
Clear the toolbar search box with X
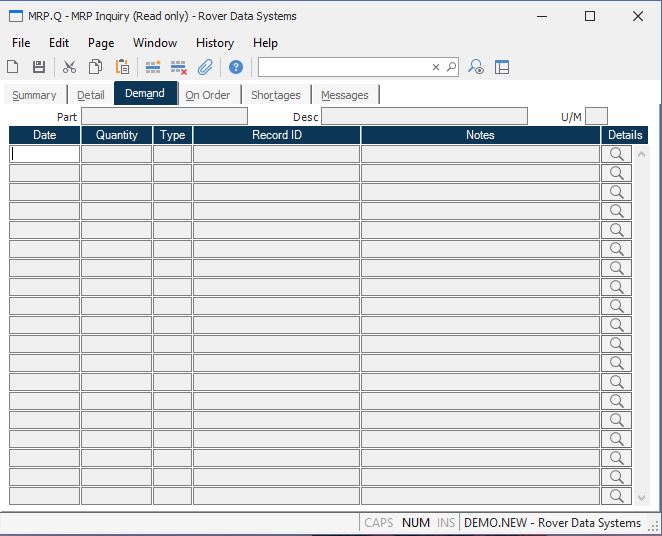pyautogui.click(x=436, y=67)
